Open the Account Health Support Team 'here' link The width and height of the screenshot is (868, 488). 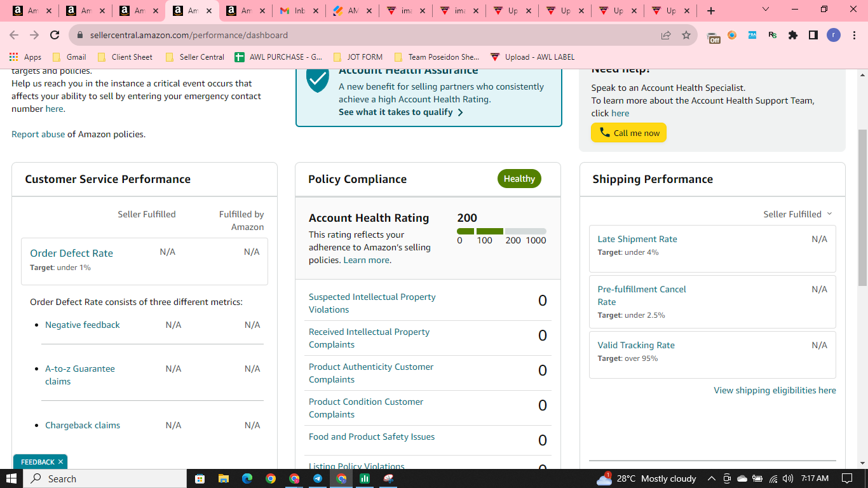coord(620,113)
